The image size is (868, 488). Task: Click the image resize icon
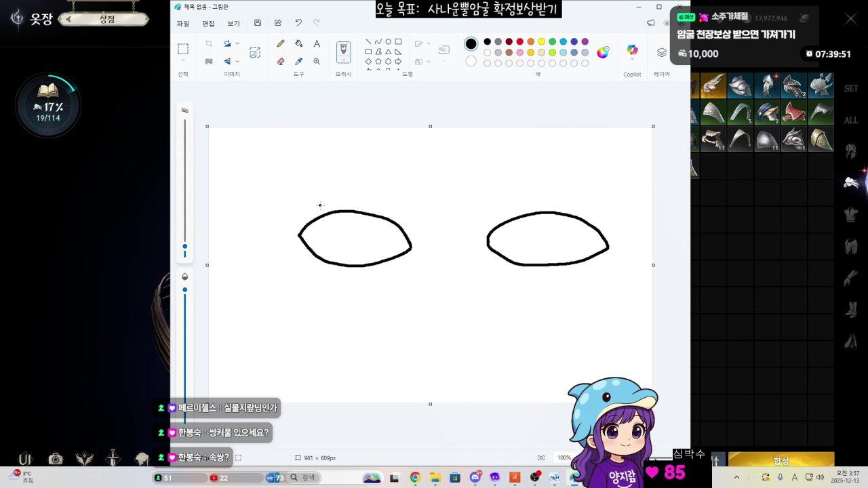point(255,52)
